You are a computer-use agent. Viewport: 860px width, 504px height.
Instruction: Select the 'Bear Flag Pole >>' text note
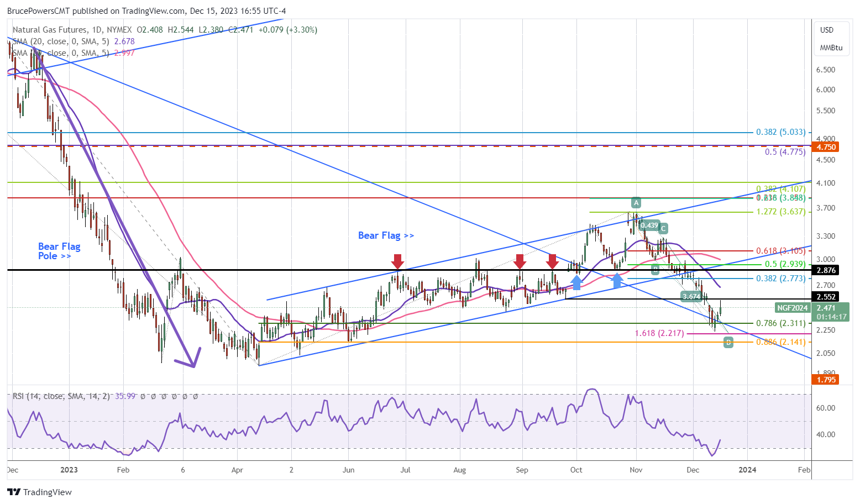(x=59, y=251)
